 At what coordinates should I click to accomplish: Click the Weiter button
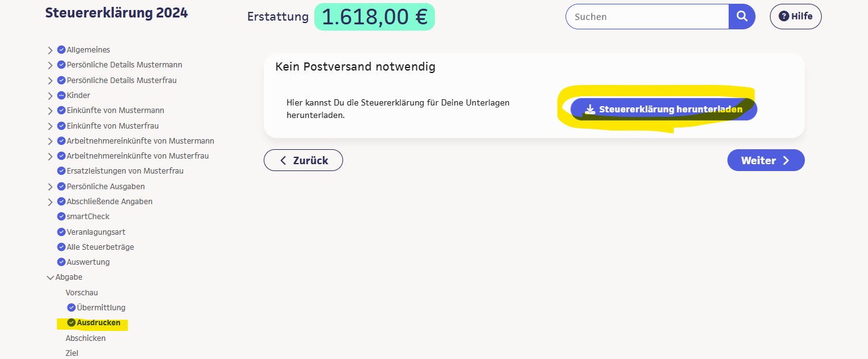point(766,160)
